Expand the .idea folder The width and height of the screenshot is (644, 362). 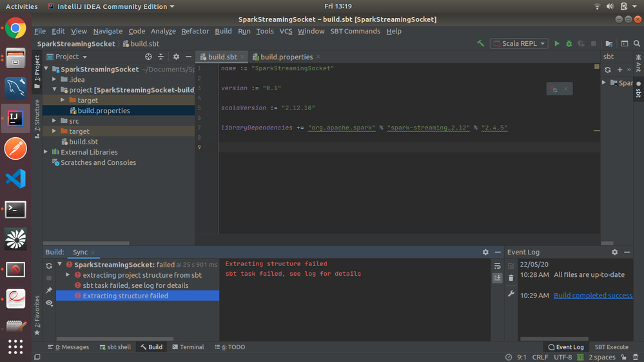coord(54,79)
